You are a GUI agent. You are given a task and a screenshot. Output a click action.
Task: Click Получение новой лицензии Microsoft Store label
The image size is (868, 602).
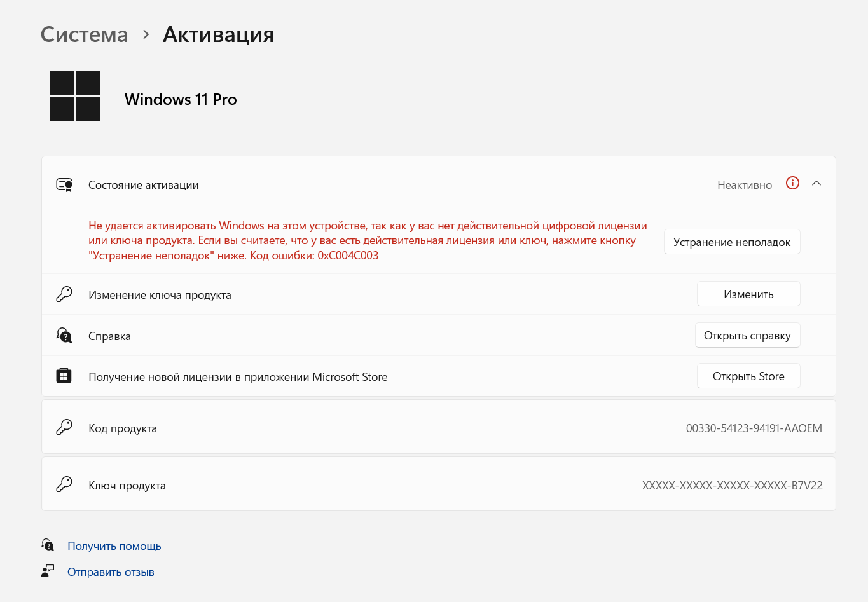[x=238, y=377]
